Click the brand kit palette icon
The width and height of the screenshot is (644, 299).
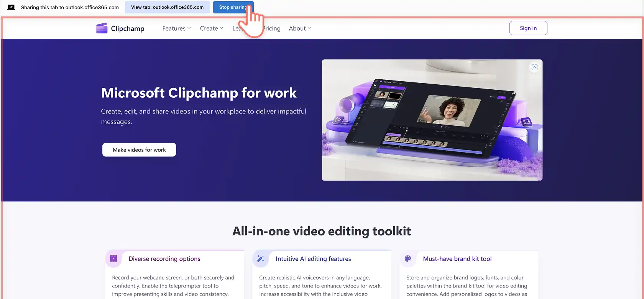pyautogui.click(x=408, y=259)
